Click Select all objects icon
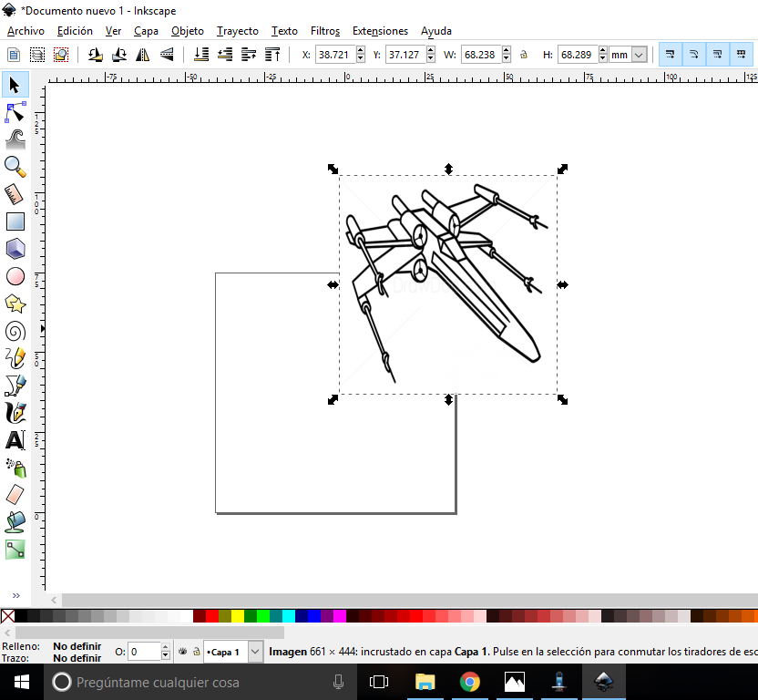This screenshot has width=758, height=700. coord(14,54)
